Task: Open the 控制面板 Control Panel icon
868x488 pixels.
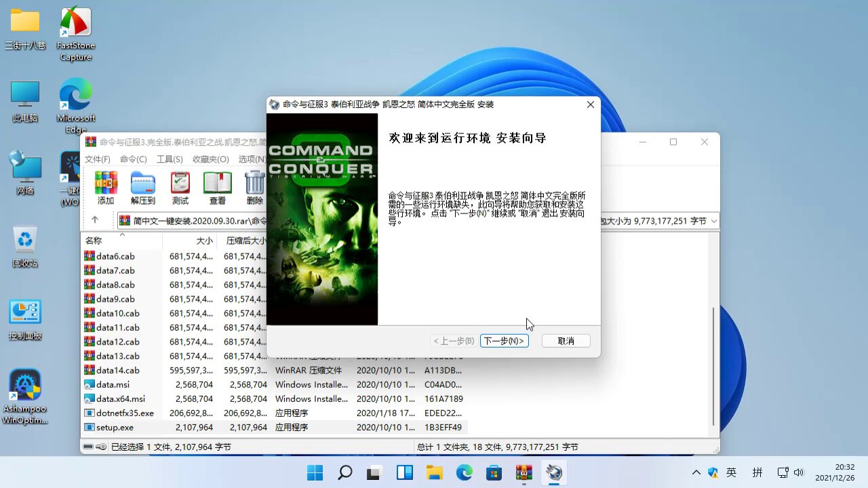Action: click(x=25, y=320)
